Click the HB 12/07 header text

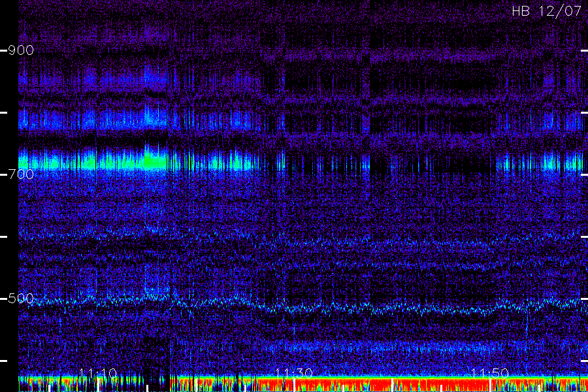(x=546, y=11)
